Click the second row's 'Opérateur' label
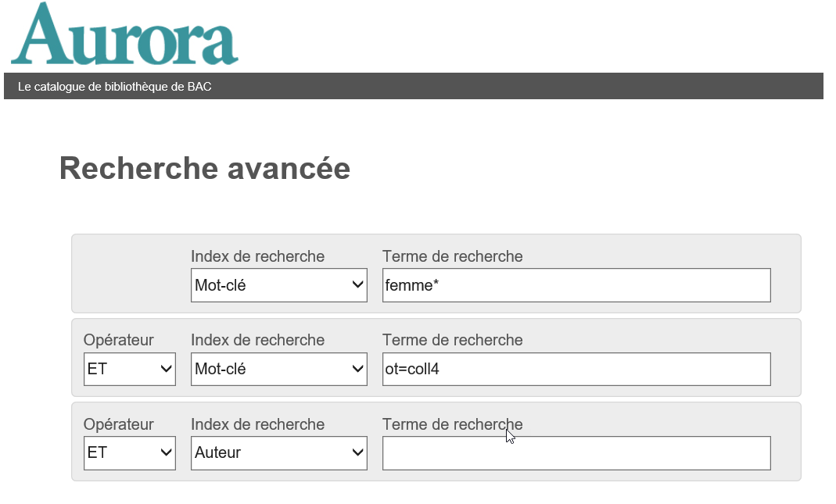Image resolution: width=836 pixels, height=504 pixels. 119,340
